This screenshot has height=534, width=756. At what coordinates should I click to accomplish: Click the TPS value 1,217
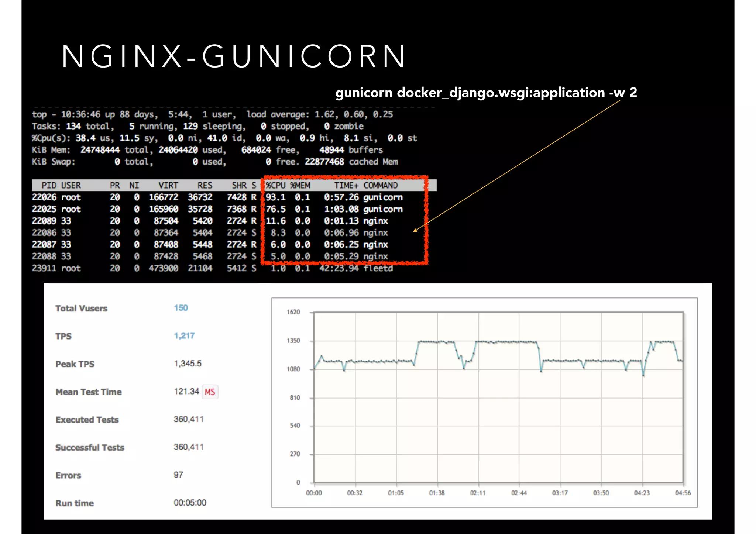(184, 335)
